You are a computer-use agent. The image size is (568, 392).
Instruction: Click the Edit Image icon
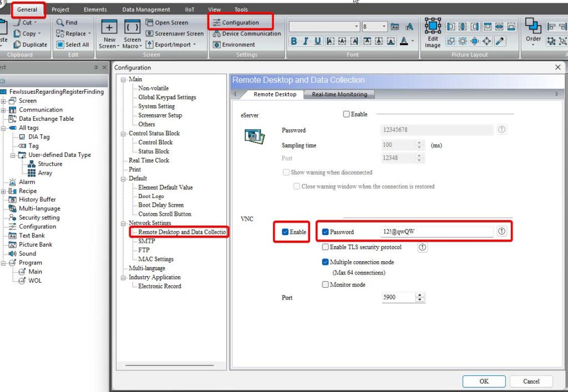(x=433, y=32)
